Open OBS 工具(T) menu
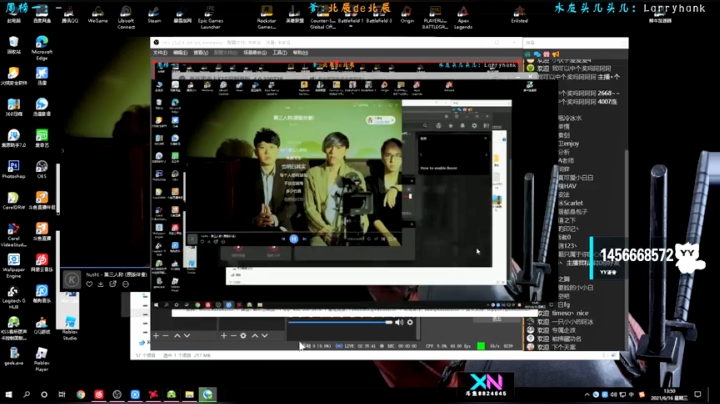Viewport: 720px width, 404px height. pos(280,53)
